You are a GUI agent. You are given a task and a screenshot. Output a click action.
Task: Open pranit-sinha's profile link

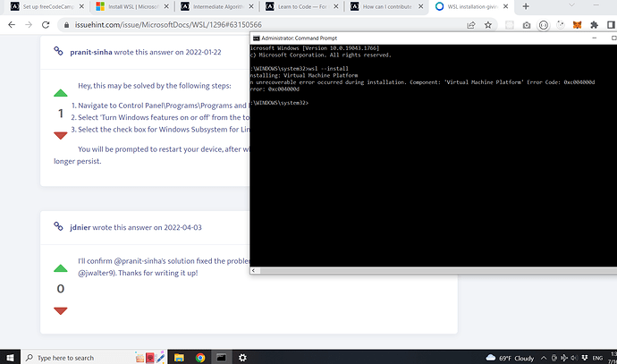(x=91, y=52)
